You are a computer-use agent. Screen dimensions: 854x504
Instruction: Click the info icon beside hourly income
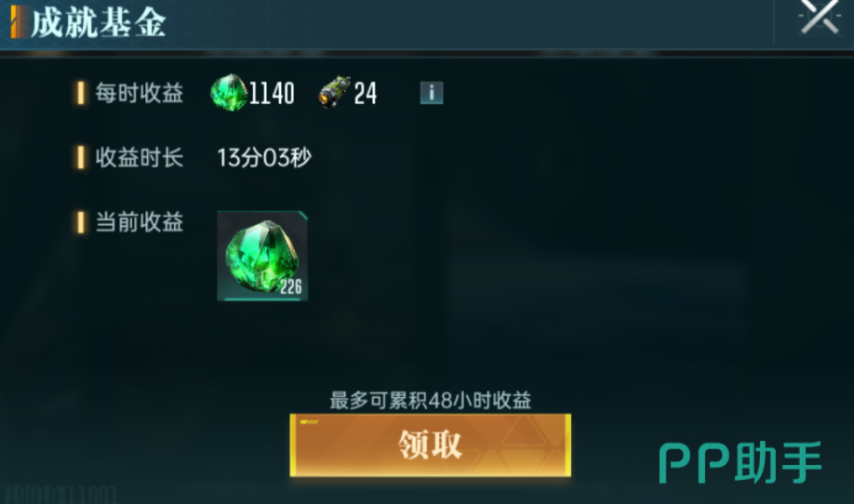432,93
